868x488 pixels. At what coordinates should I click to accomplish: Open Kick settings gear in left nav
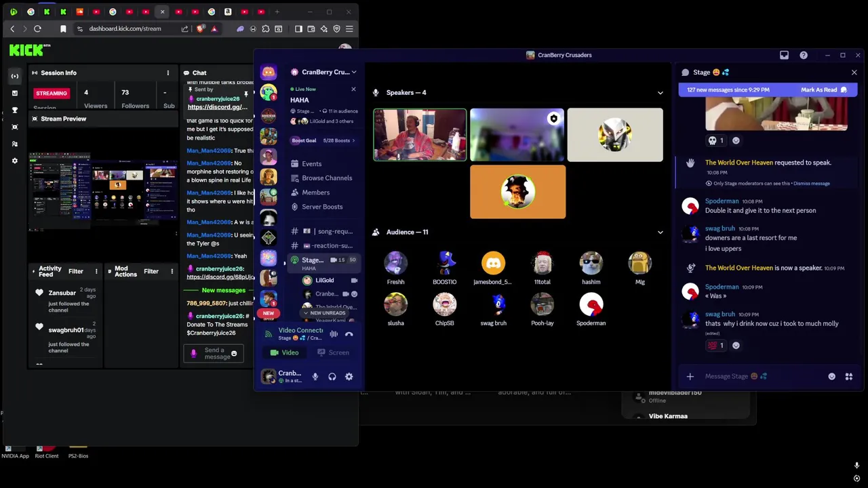[15, 161]
